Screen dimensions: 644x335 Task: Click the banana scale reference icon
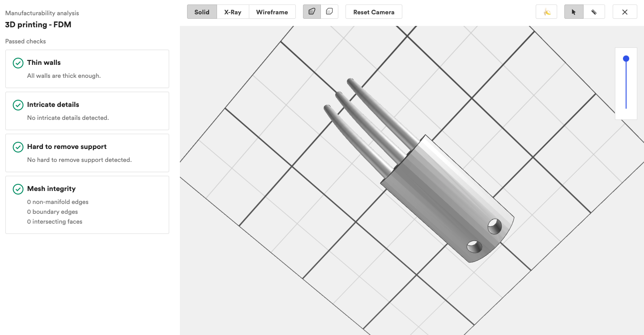tap(546, 12)
